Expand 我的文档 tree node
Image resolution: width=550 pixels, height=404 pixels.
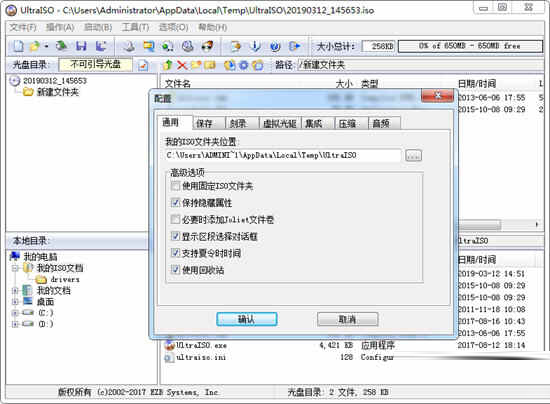coord(15,290)
